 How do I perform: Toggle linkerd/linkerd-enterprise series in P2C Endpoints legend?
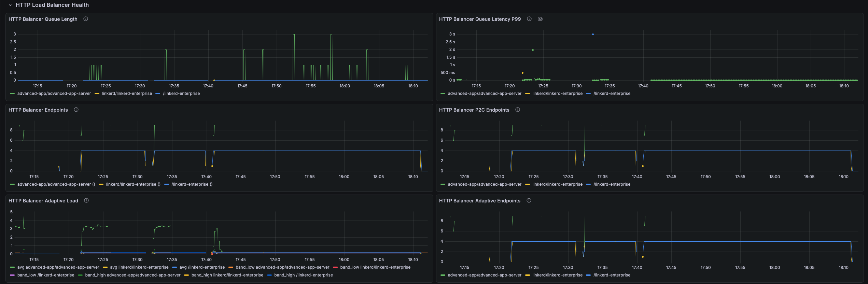(557, 184)
